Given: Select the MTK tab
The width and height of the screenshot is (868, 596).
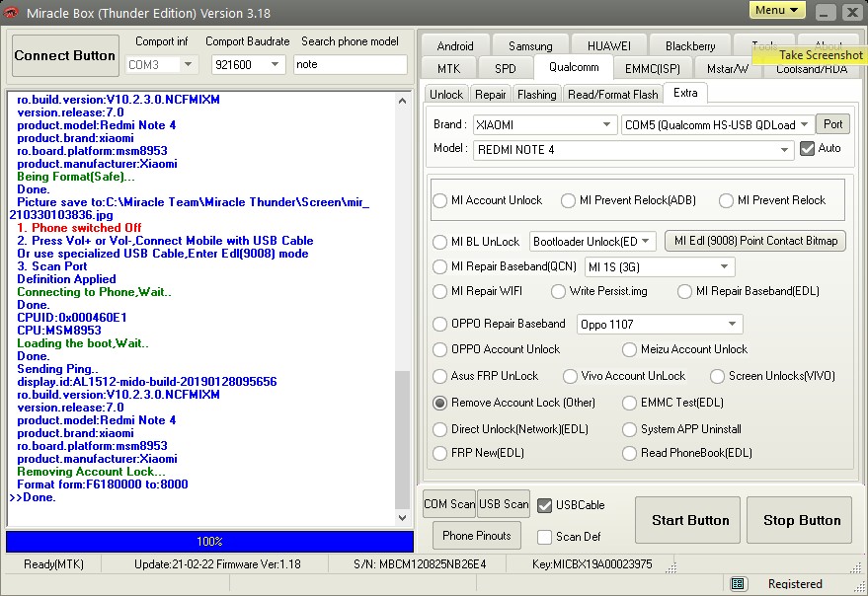Looking at the screenshot, I should 448,69.
